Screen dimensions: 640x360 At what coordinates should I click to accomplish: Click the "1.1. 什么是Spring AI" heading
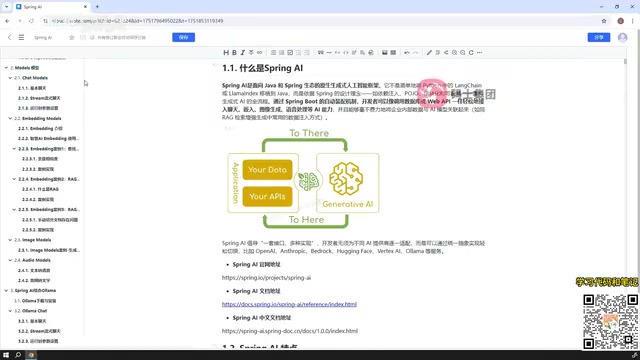(x=262, y=68)
